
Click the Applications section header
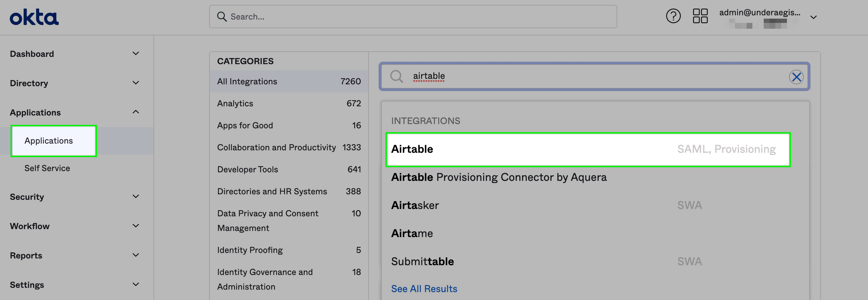[x=35, y=112]
